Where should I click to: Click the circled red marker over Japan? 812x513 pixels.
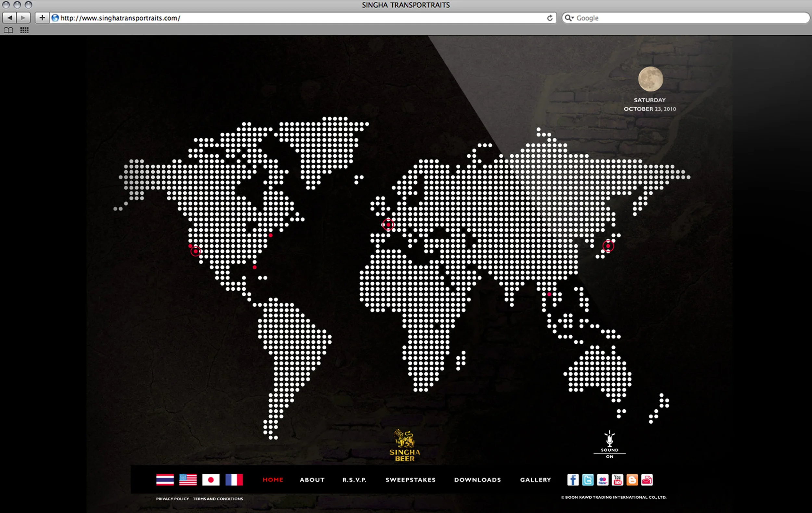point(608,246)
